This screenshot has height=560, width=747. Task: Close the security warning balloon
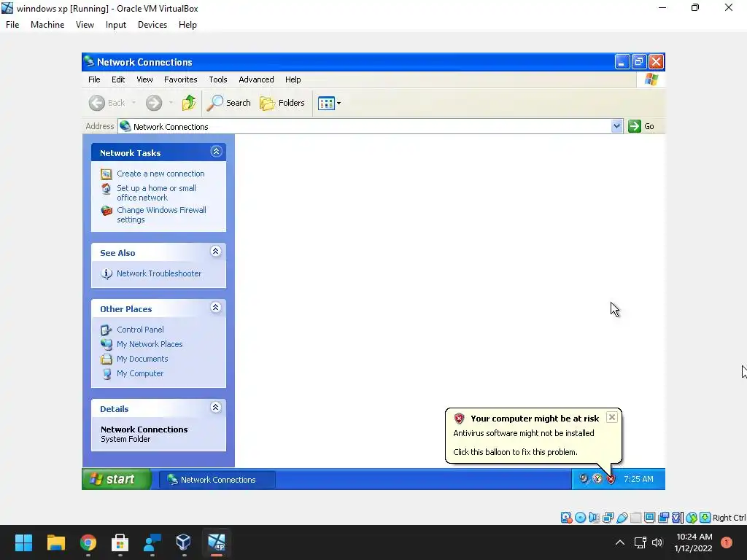click(612, 418)
